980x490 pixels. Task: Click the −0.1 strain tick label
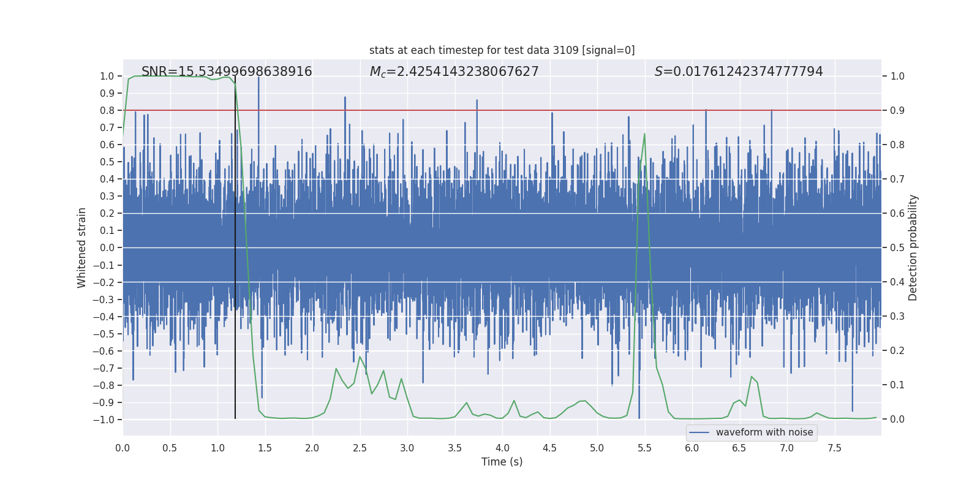(104, 265)
